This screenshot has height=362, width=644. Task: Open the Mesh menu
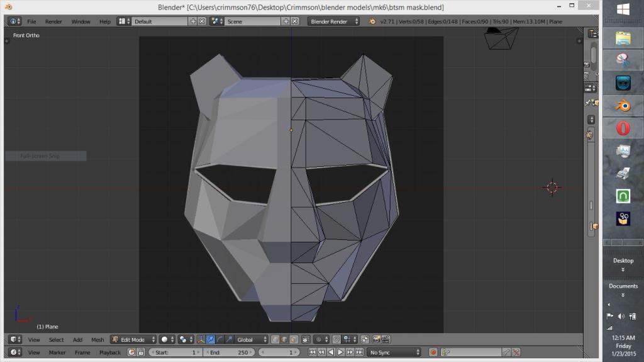coord(97,339)
